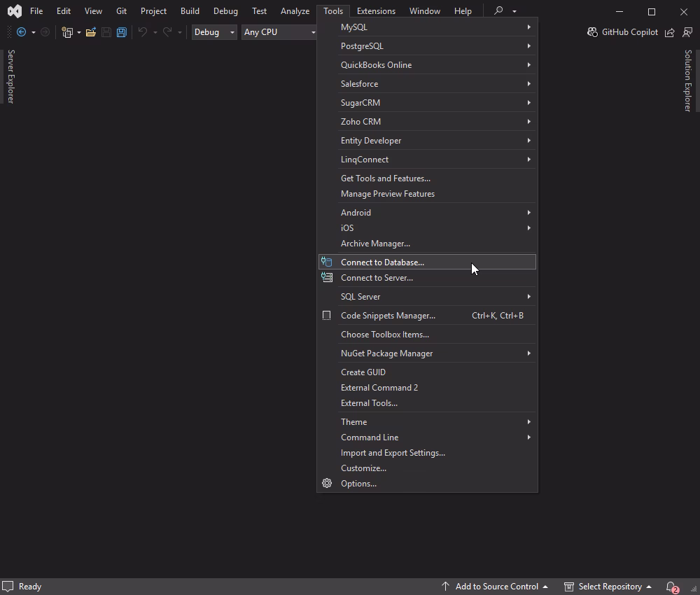This screenshot has height=595, width=700.
Task: Open the Any CPU platform dropdown
Action: coord(279,32)
